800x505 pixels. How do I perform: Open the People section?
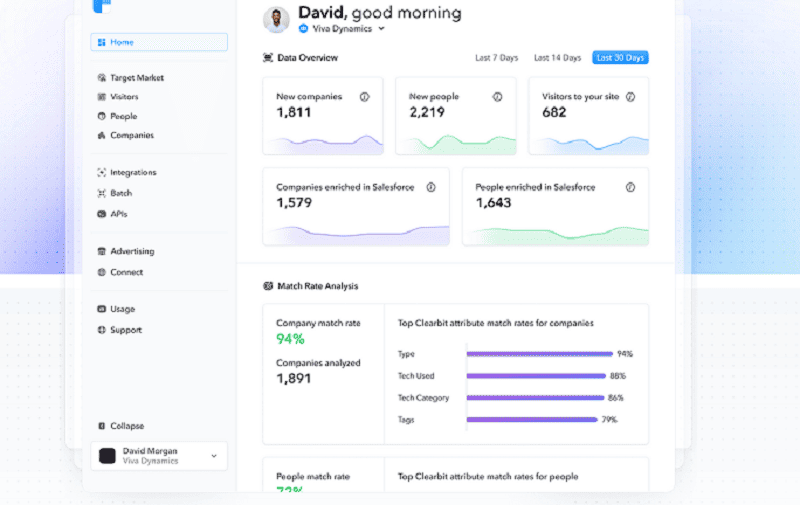pos(123,116)
